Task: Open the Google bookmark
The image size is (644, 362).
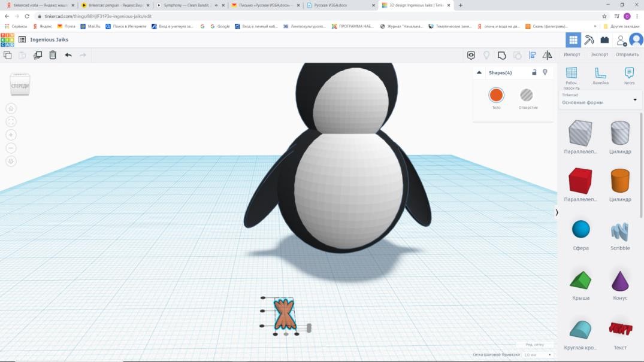Action: 220,26
